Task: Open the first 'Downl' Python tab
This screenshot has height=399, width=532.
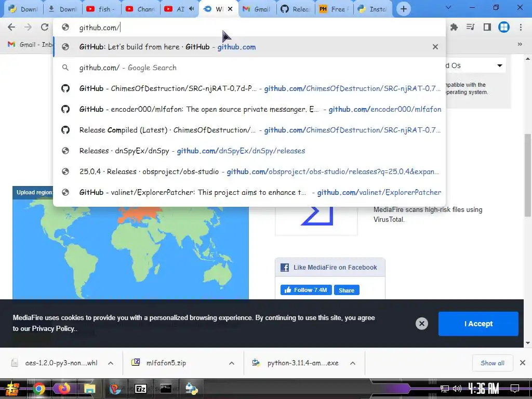Action: point(23,9)
